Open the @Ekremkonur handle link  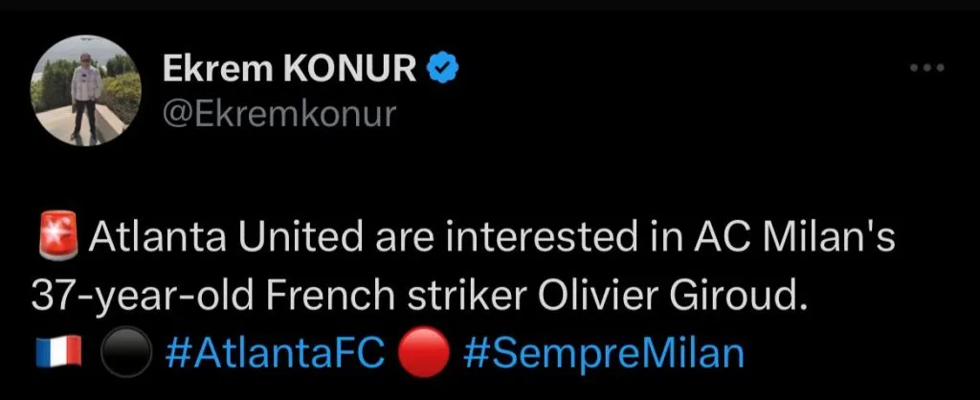click(x=278, y=115)
